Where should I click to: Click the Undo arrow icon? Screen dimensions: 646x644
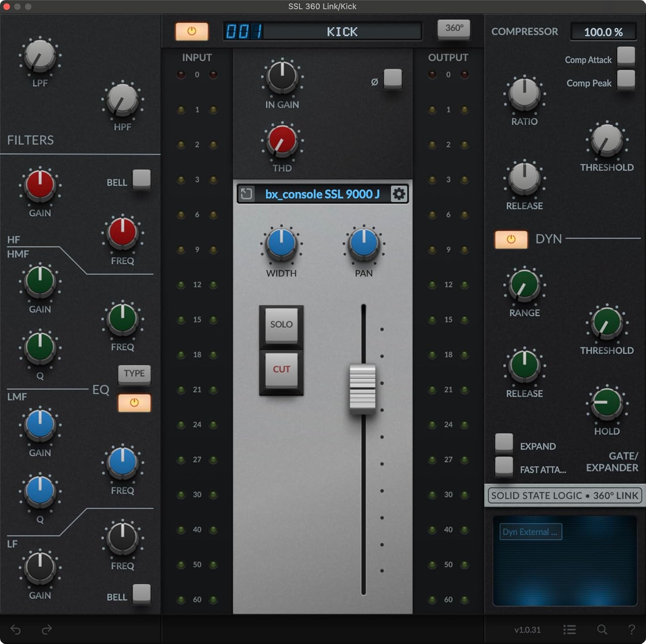(x=16, y=629)
